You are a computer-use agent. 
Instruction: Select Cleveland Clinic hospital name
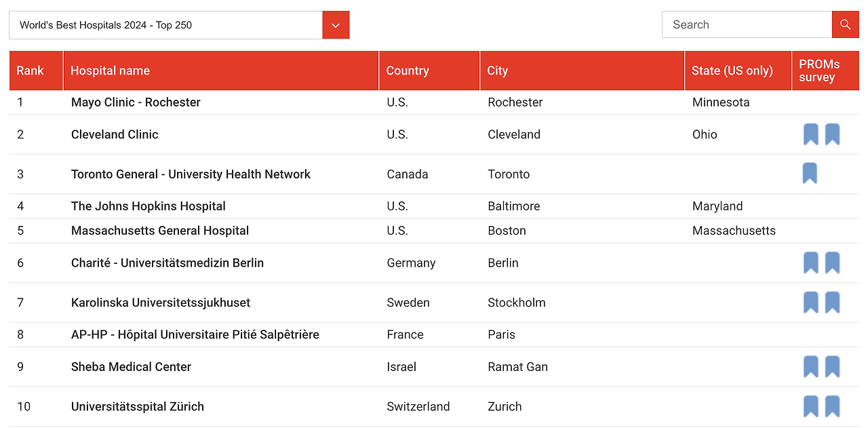[115, 134]
